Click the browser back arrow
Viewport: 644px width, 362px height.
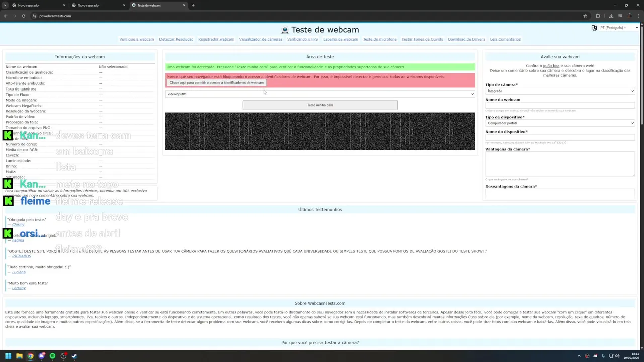pos(6,16)
